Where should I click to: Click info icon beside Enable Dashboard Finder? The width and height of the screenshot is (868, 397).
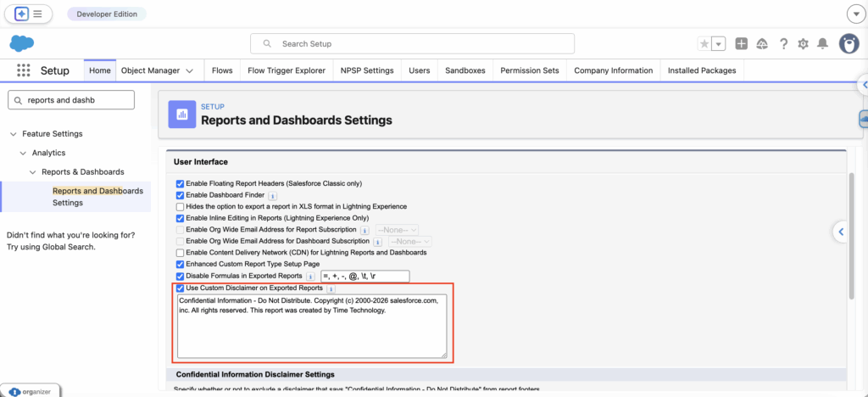(x=273, y=195)
